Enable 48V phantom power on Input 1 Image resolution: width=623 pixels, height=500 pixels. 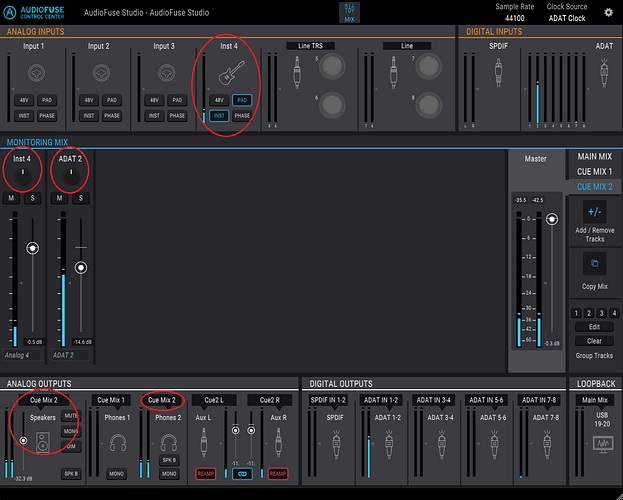24,100
